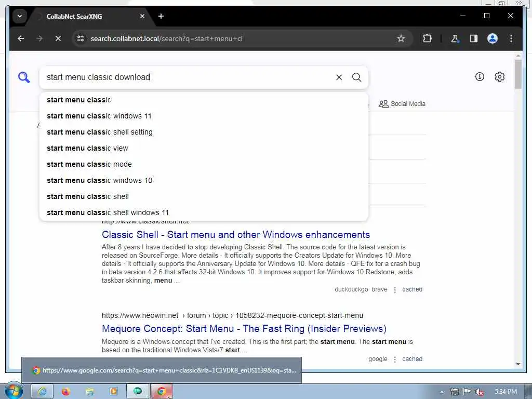Choose suggestion 'start menu classic'
Viewport: 532px width, 399px height.
point(204,100)
